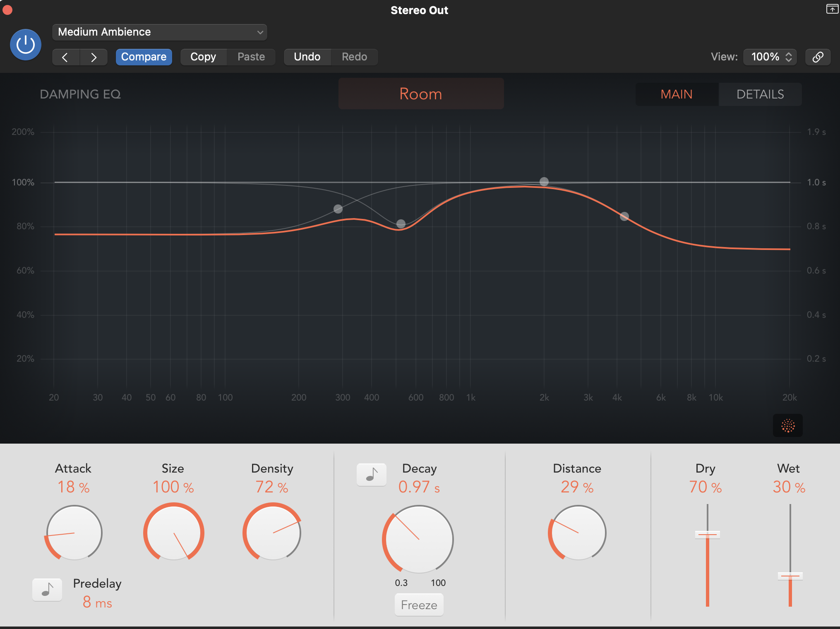Viewport: 840px width, 629px height.
Task: Select the EQ control point near 2k
Action: (x=544, y=181)
